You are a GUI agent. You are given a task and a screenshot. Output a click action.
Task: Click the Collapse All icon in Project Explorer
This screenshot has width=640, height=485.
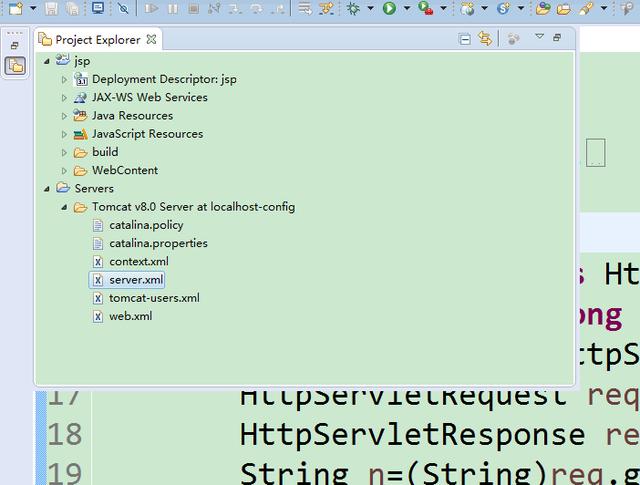pos(464,39)
